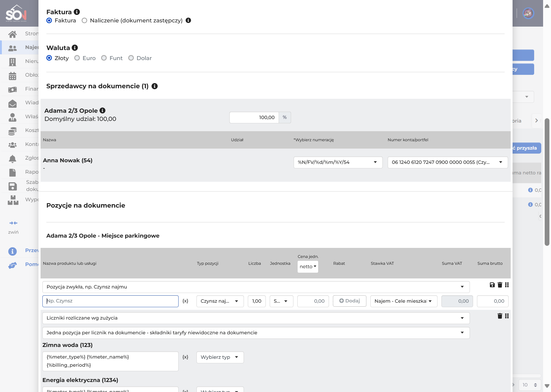
Task: Open the netto price type dropdown
Action: pos(308,267)
